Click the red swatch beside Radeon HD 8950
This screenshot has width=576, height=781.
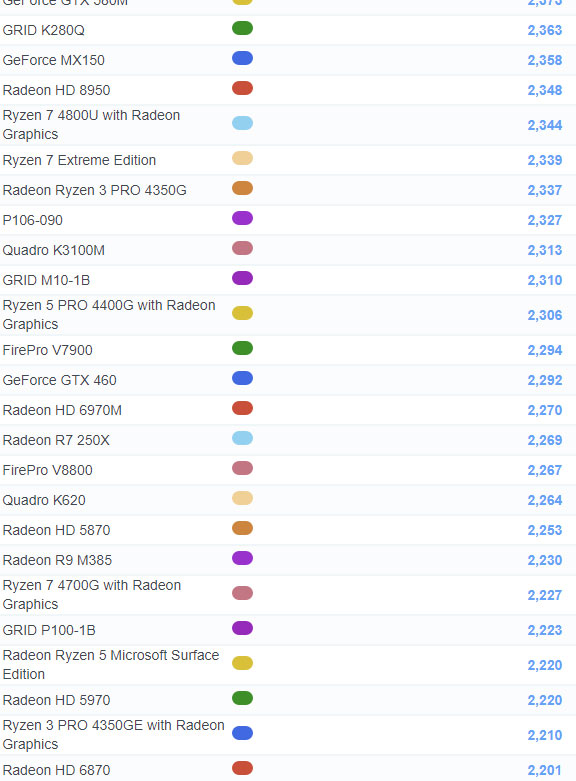[242, 88]
